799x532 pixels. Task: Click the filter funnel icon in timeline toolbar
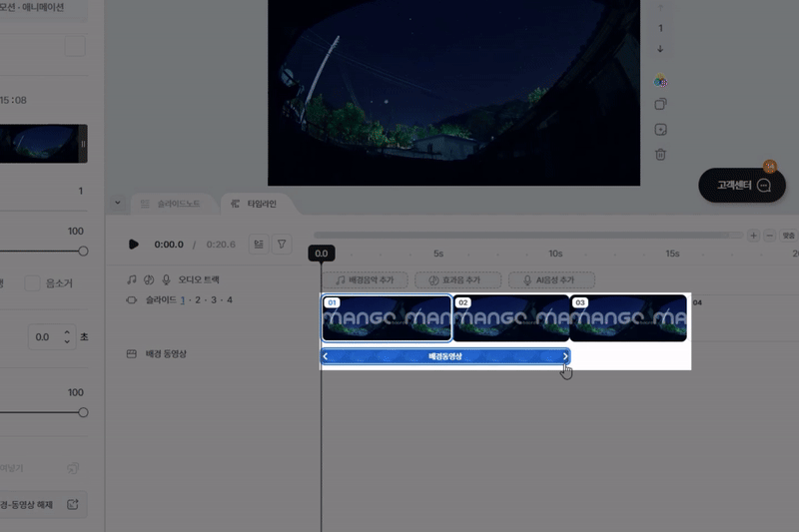(x=281, y=245)
